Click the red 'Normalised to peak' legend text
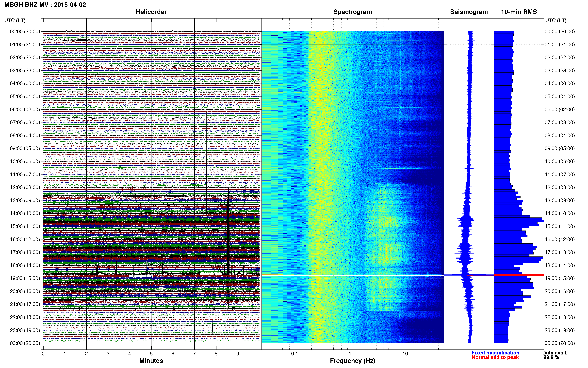The width and height of the screenshot is (588, 368). click(495, 357)
